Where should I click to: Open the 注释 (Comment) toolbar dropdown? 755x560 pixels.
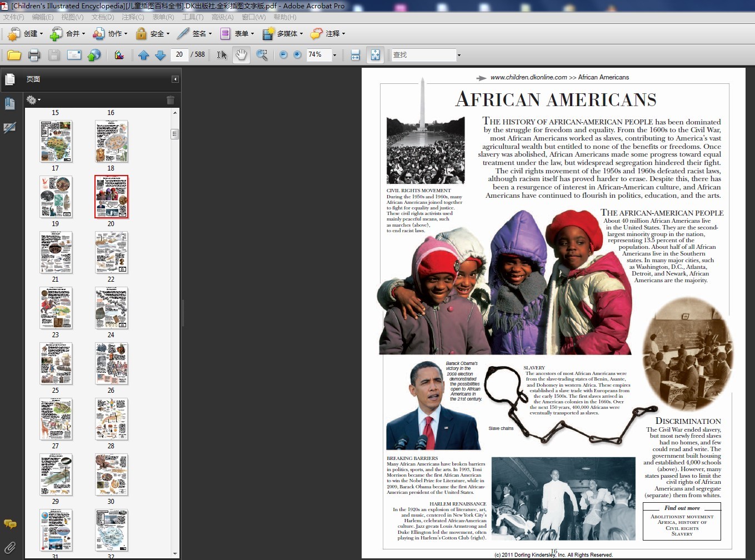click(x=328, y=34)
